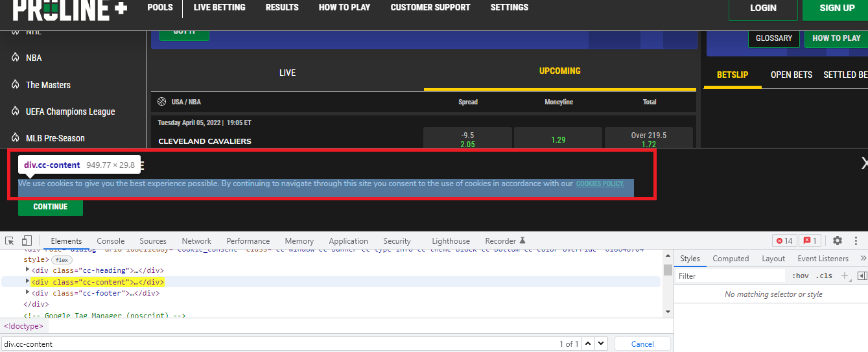Expand the cc-heading div node
This screenshot has height=352, width=868.
click(x=27, y=270)
